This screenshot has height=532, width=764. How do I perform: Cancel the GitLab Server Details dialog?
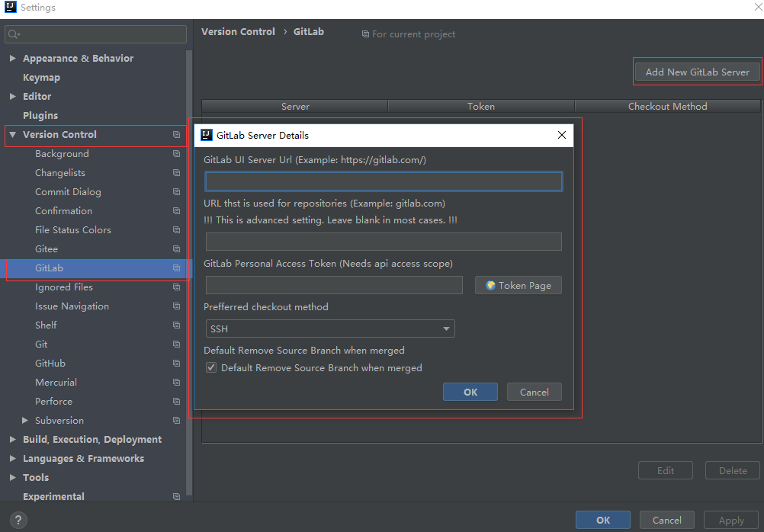pos(534,393)
